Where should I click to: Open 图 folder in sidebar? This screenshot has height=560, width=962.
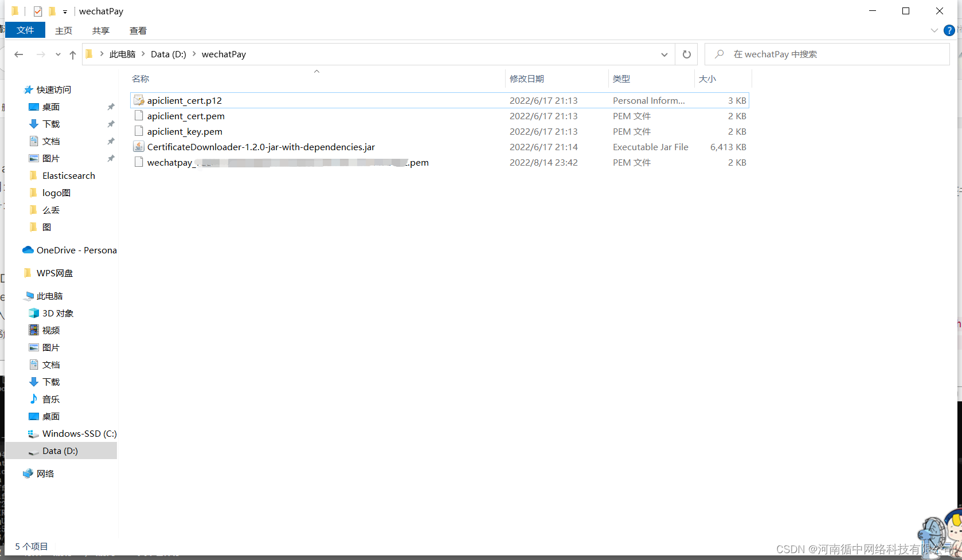coord(46,228)
